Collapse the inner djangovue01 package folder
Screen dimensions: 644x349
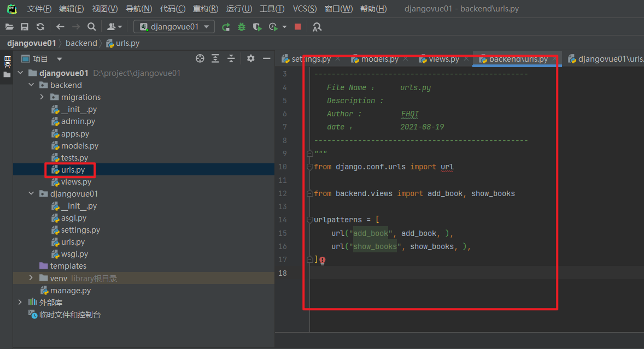(31, 193)
